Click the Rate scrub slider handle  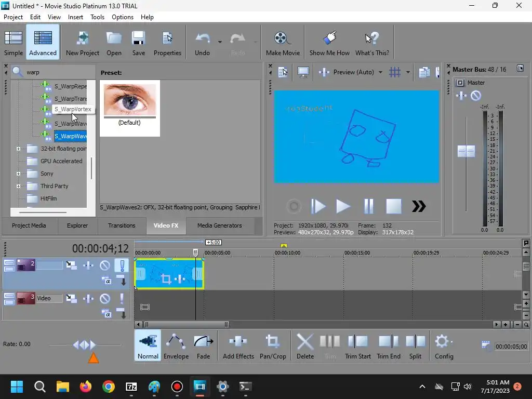point(84,345)
